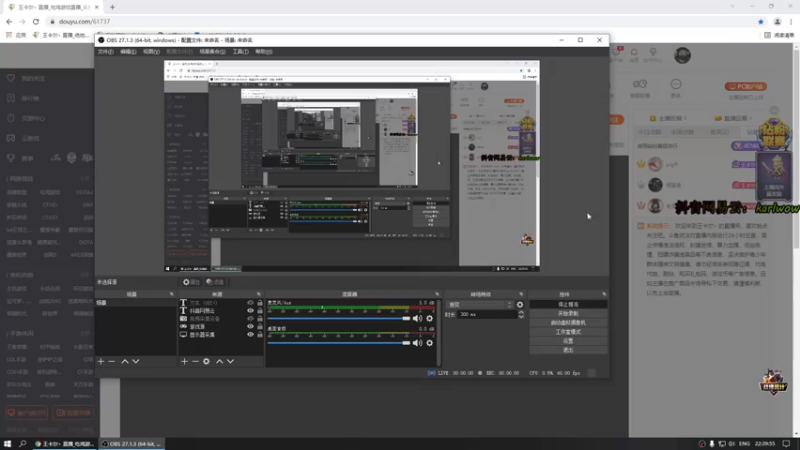The height and width of the screenshot is (450, 800).
Task: Pop out the 来源 dock panel
Action: point(259,294)
